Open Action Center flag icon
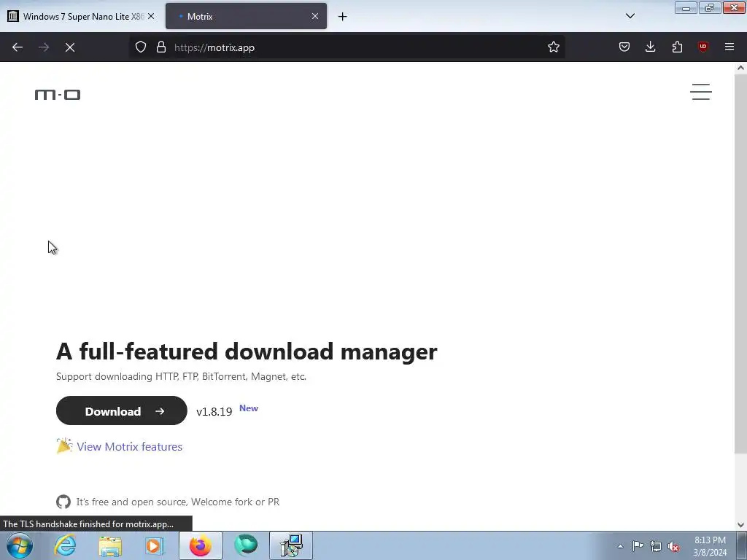The height and width of the screenshot is (560, 747). pos(638,546)
